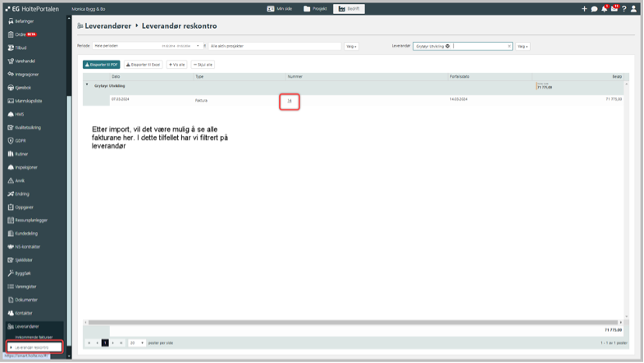Click Eksporter til PDF button
This screenshot has height=363, width=644.
pos(102,64)
